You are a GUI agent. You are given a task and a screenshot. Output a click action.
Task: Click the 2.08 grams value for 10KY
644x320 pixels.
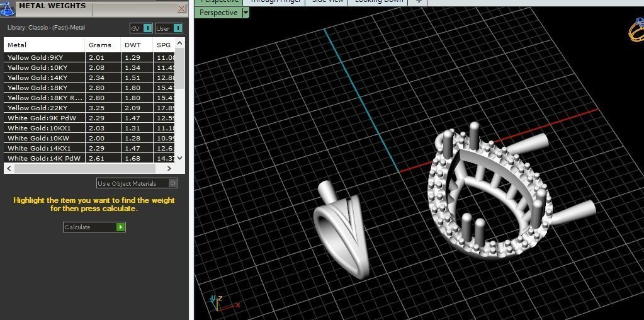96,67
